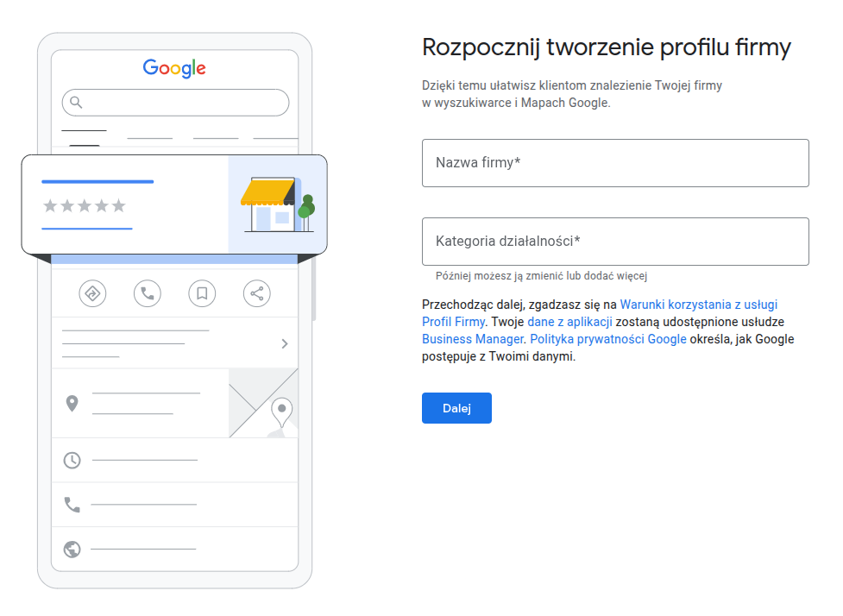Click the magnifying glass in the search bar
Image resolution: width=843 pixels, height=616 pixels.
pos(79,102)
